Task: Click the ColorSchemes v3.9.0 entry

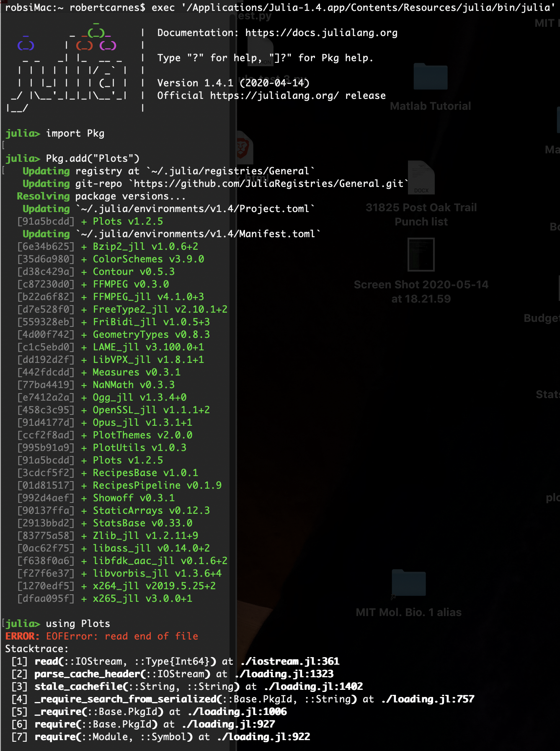Action: click(x=148, y=259)
